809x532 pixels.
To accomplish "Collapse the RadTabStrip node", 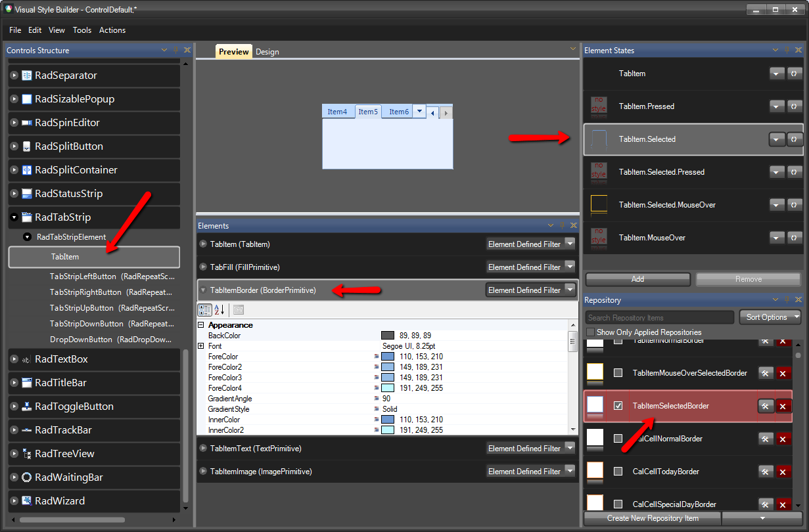I will pos(14,217).
